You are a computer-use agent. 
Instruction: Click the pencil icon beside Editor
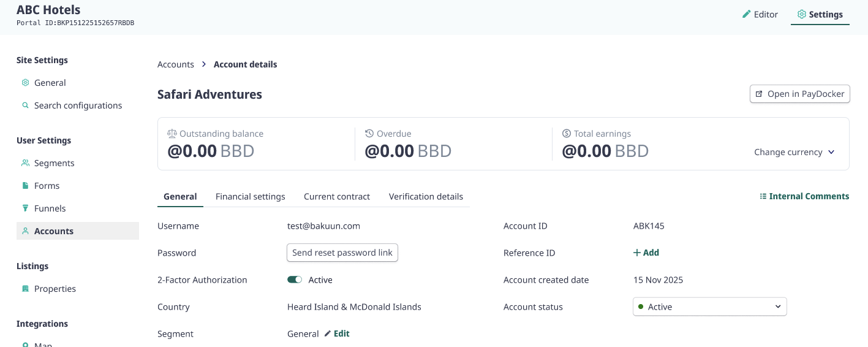[x=746, y=14]
